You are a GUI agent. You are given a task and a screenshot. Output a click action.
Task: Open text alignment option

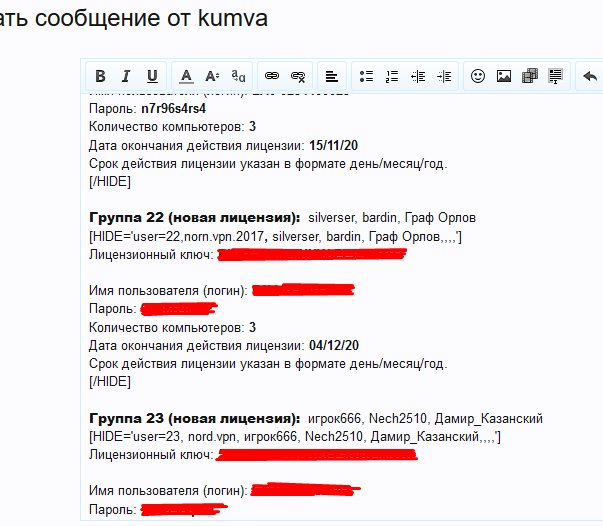[331, 76]
